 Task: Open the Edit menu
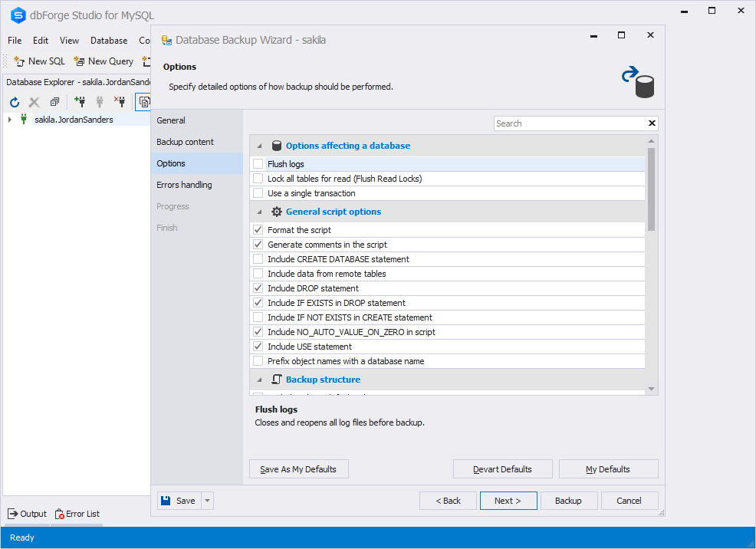tap(41, 41)
